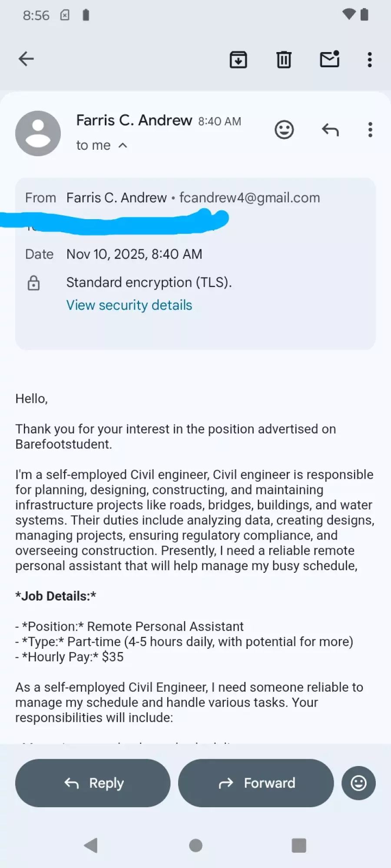Reply using arrow icon in message header
This screenshot has width=391, height=868.
[x=330, y=130]
